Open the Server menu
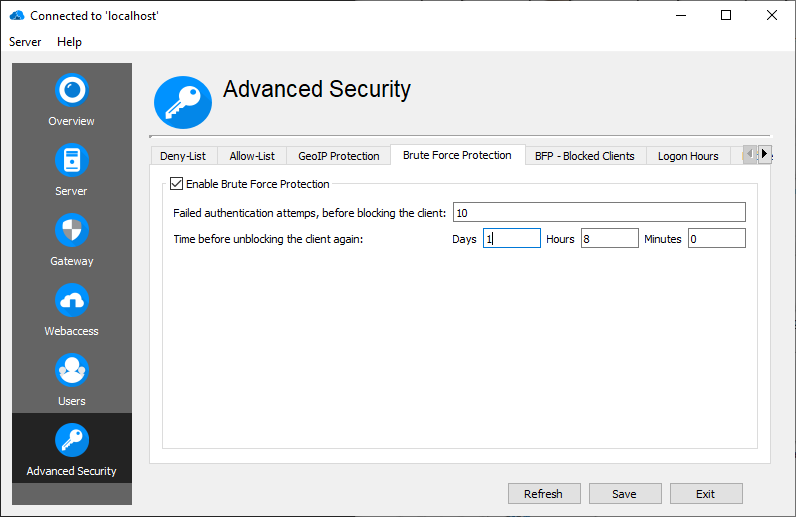This screenshot has height=517, width=796. coord(25,42)
